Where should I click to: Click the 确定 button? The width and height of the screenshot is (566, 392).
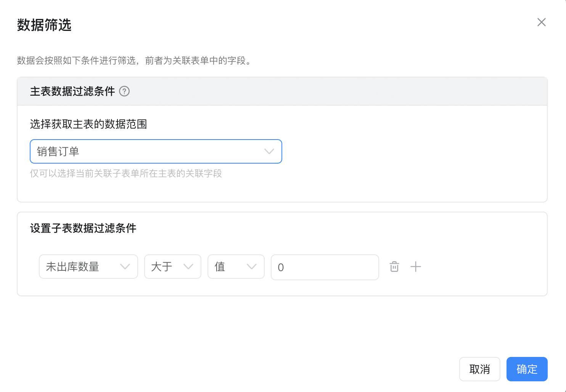(527, 369)
